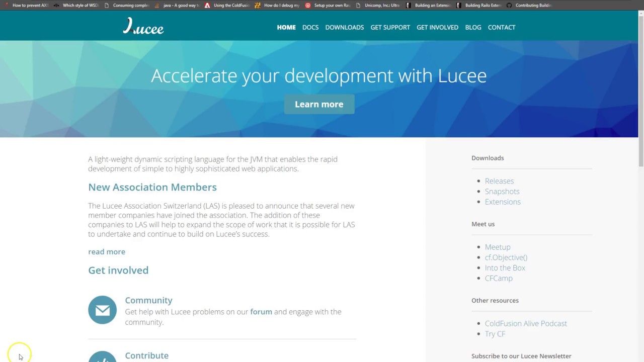Open the 'Building Railo Exten' bookmark
The width and height of the screenshot is (644, 362).
click(479, 5)
